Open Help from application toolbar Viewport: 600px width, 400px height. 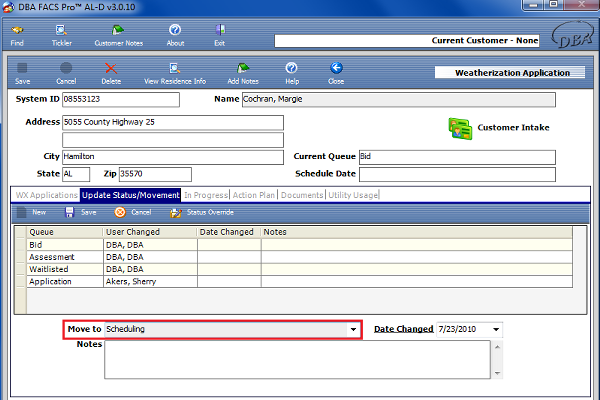click(291, 68)
